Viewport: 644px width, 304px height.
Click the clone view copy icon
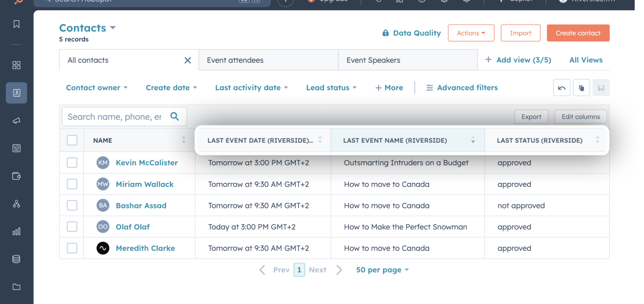coord(581,88)
